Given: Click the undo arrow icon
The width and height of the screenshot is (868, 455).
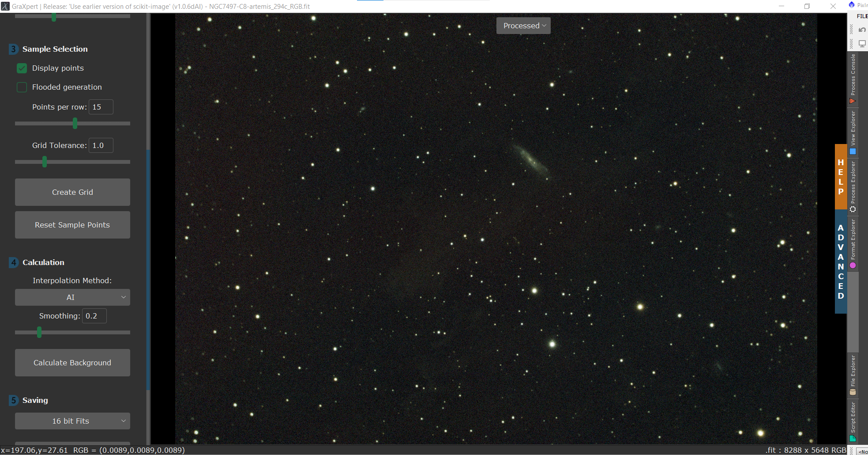Looking at the screenshot, I should 862,30.
